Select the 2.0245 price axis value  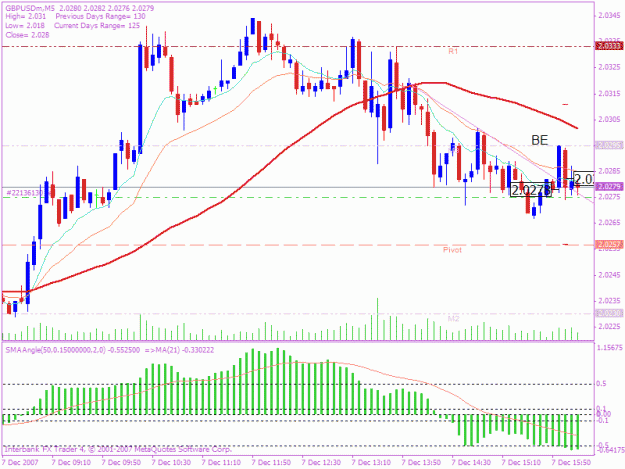(610, 275)
